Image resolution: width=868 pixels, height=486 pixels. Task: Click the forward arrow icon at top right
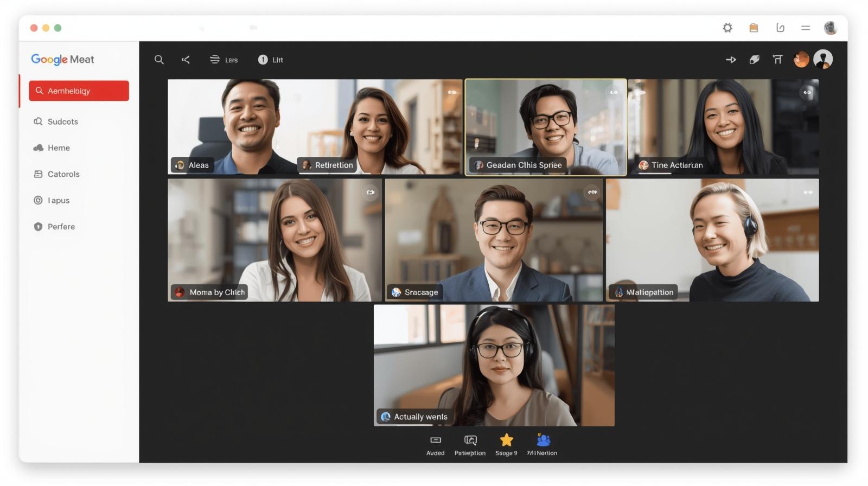(731, 60)
